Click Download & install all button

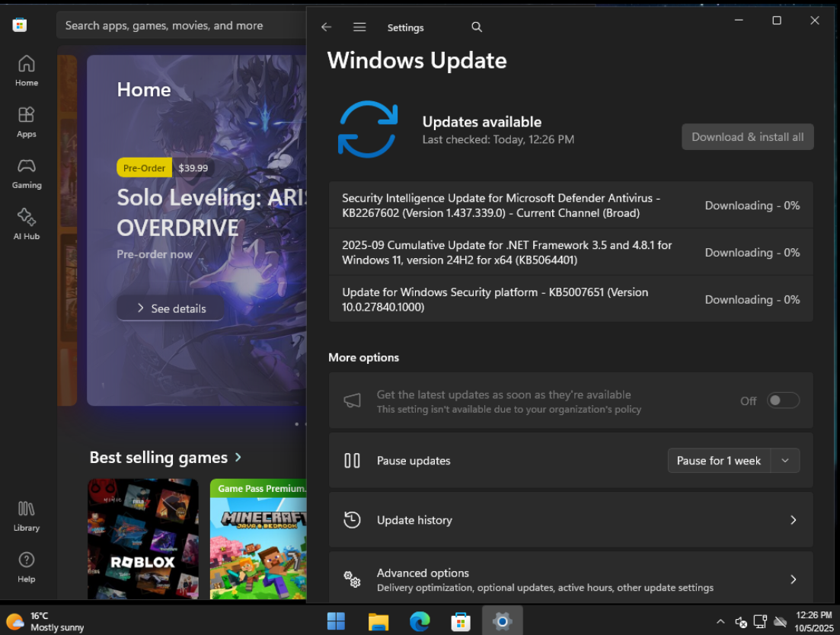[x=747, y=137]
